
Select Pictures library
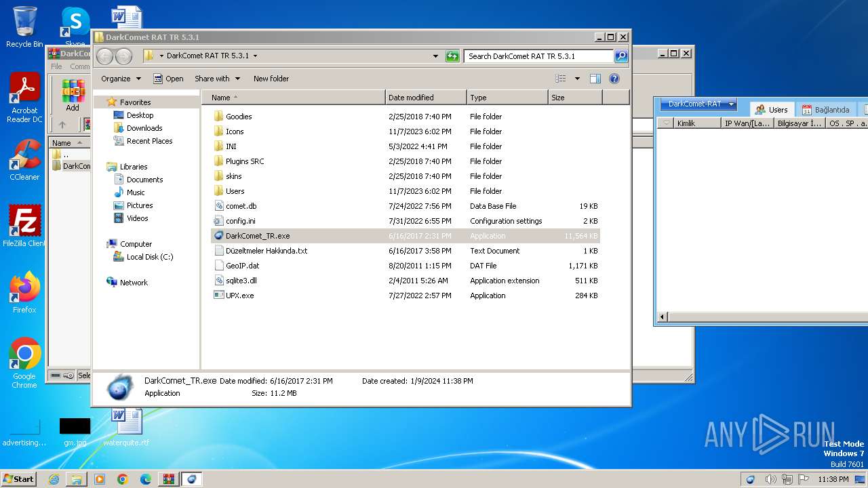[x=139, y=205]
